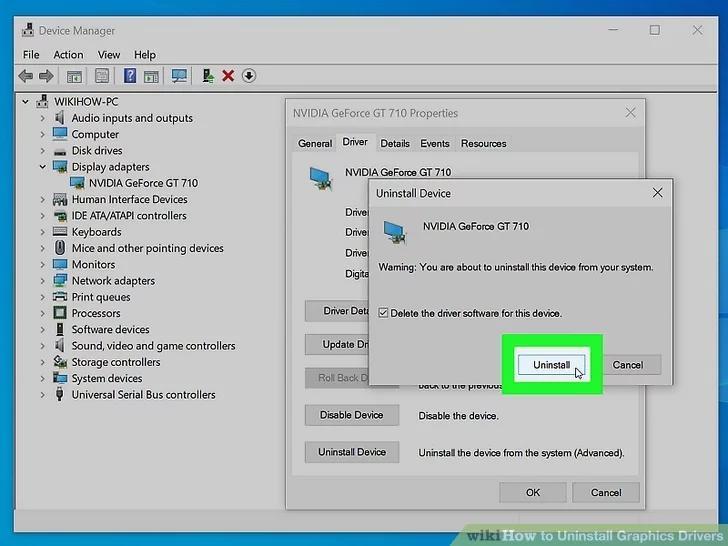728x546 pixels.
Task: Click Cancel in Uninstall Device dialog
Action: tap(627, 365)
